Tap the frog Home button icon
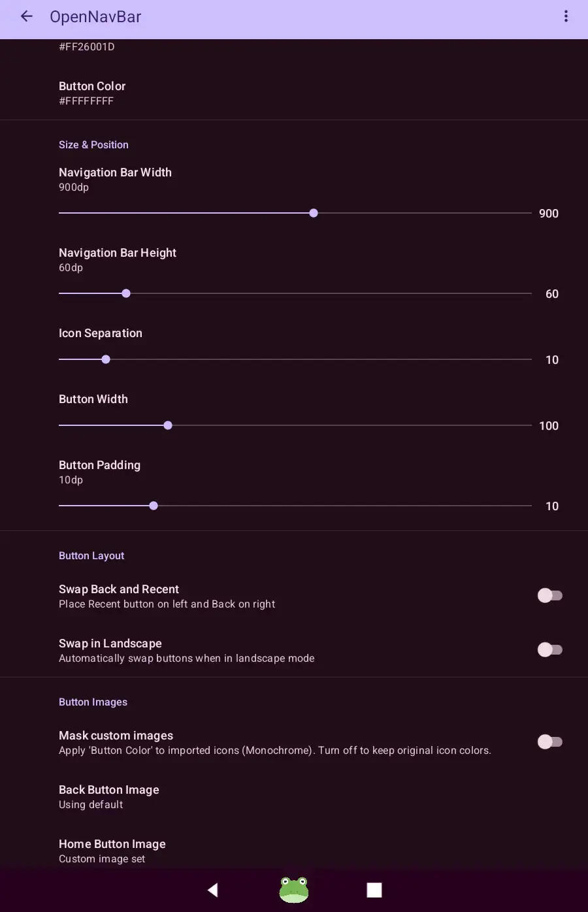Image resolution: width=588 pixels, height=912 pixels. tap(294, 890)
